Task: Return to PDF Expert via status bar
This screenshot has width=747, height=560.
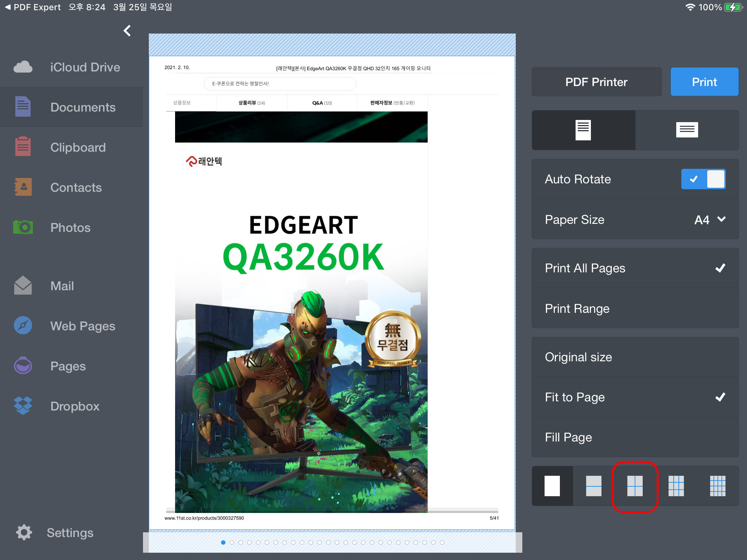Action: 33,7
